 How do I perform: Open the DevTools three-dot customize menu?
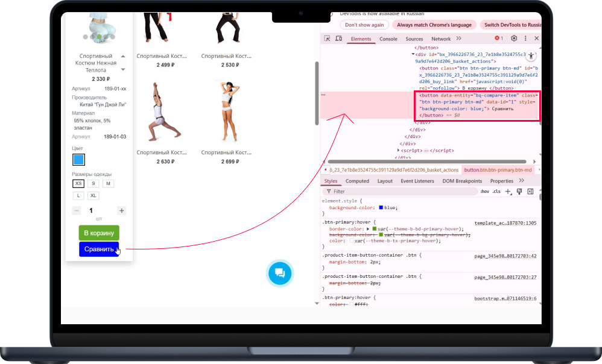tap(525, 39)
